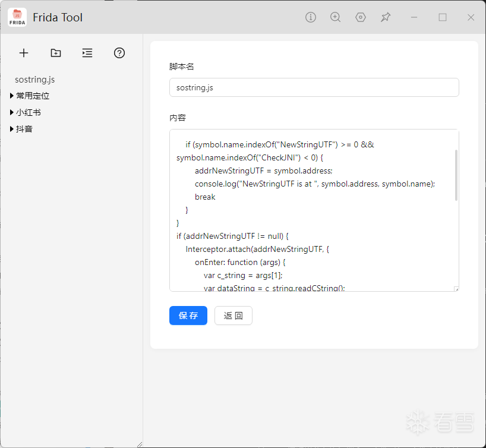Expand the 小红书 folder

pyautogui.click(x=26, y=112)
